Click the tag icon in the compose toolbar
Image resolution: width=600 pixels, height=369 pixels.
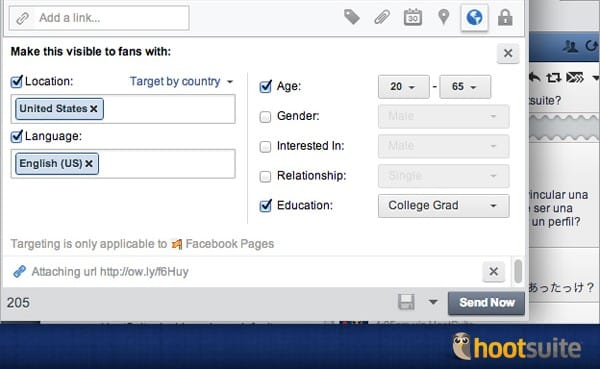click(352, 17)
